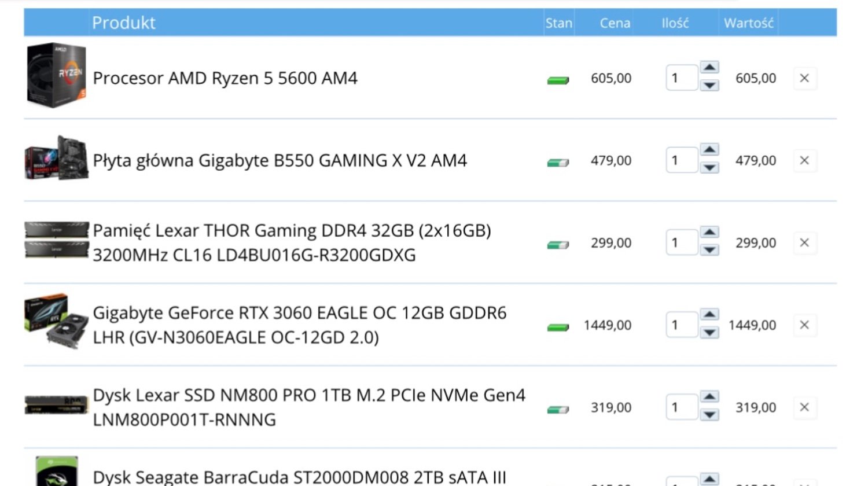The width and height of the screenshot is (868, 486).
Task: Select the 319,00 value in Wartość column
Action: [756, 407]
